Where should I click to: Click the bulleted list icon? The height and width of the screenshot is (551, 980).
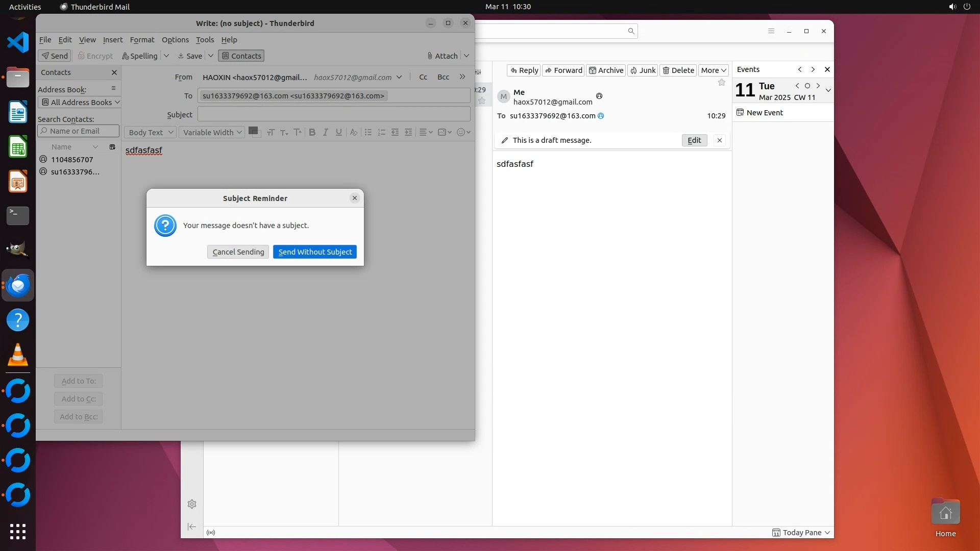[368, 132]
